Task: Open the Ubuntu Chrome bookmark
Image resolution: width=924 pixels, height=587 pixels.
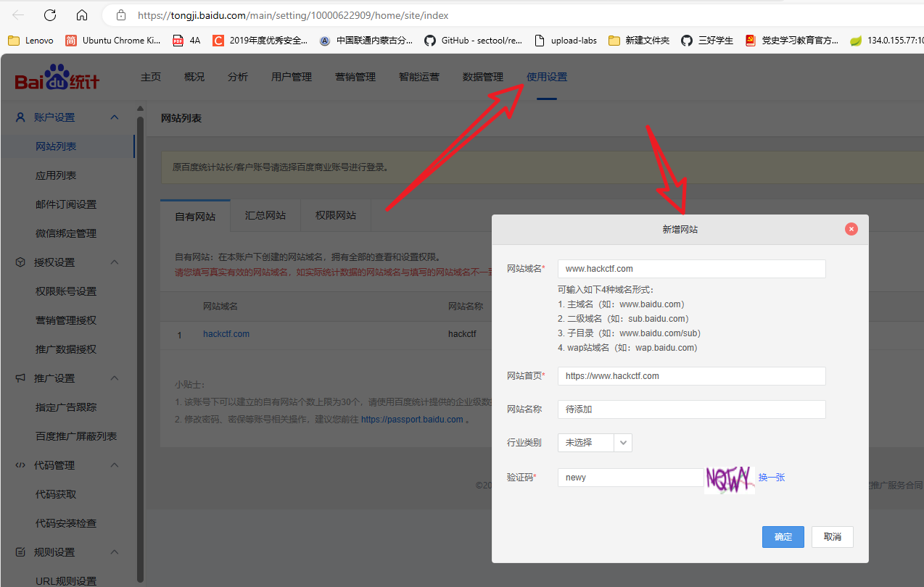Action: coord(113,41)
